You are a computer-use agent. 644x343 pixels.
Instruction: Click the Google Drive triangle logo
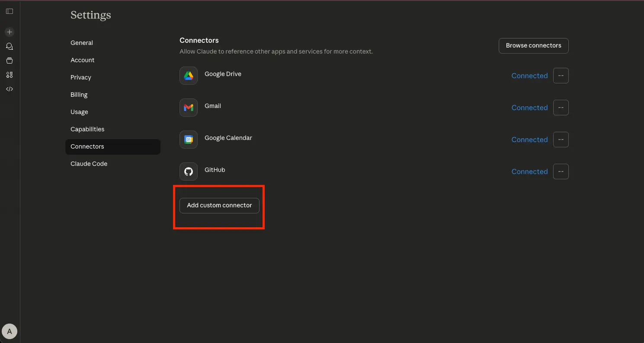click(189, 76)
